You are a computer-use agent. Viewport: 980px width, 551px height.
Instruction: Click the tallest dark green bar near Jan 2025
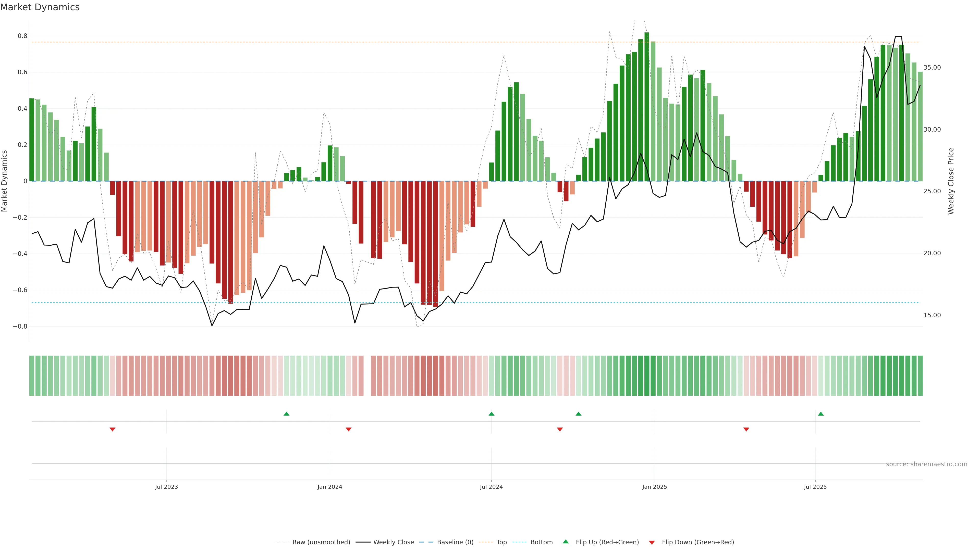pyautogui.click(x=647, y=106)
